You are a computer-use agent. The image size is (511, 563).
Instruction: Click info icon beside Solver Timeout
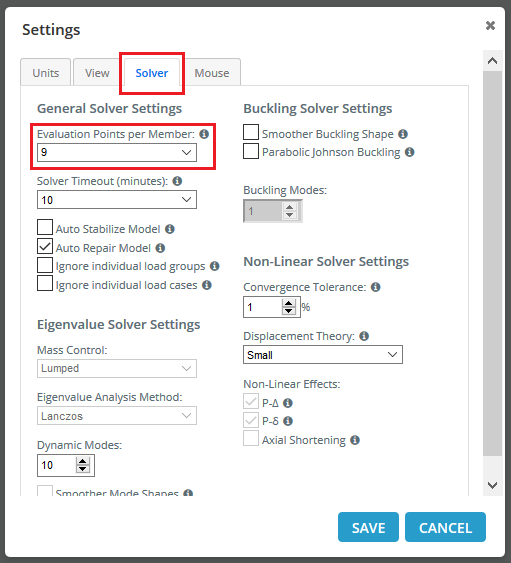(x=177, y=181)
